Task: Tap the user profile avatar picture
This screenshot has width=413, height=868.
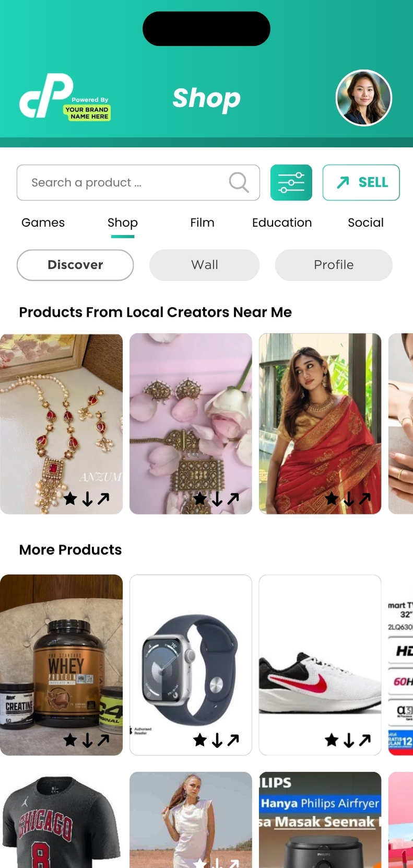Action: [x=363, y=98]
